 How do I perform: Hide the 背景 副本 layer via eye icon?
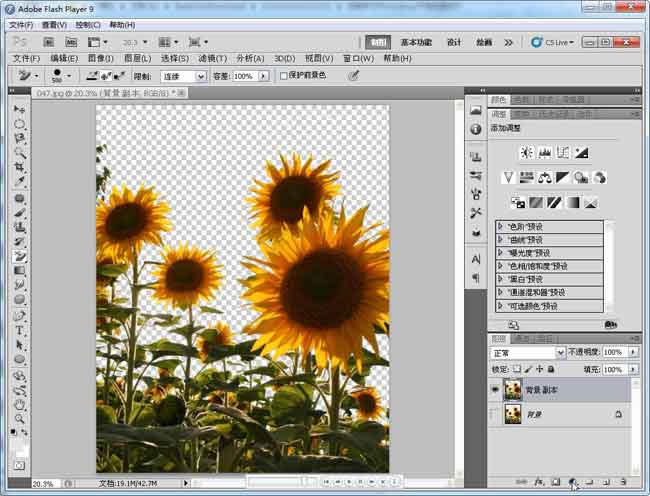(495, 390)
